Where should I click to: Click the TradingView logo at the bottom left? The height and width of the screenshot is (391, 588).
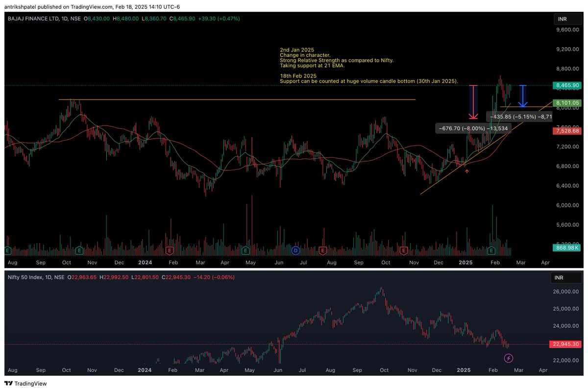[25, 384]
